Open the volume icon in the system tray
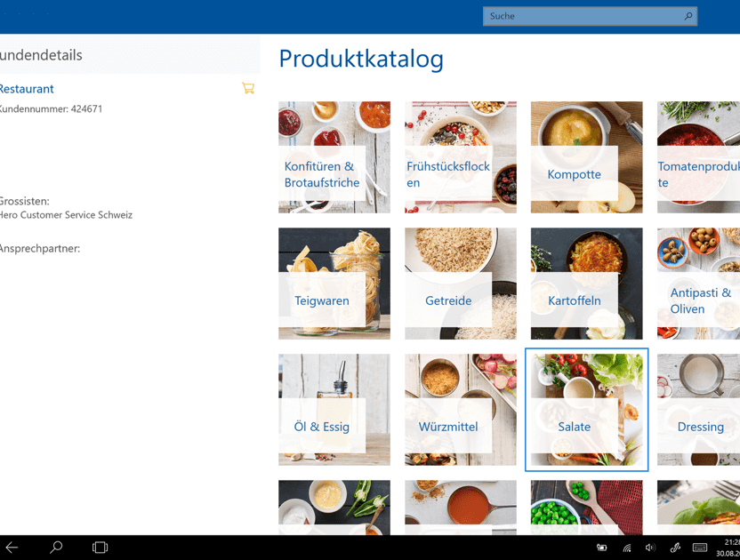The width and height of the screenshot is (740, 560). click(x=649, y=548)
